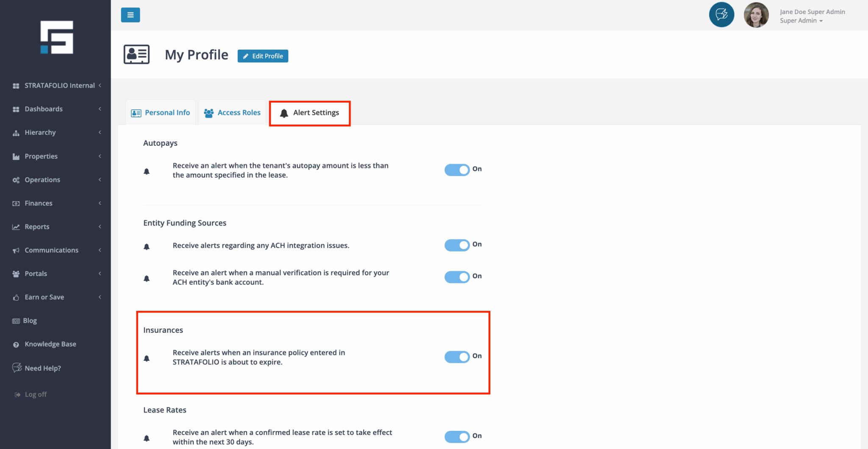The image size is (868, 449).
Task: Click the Edit Profile button
Action: coord(263,56)
